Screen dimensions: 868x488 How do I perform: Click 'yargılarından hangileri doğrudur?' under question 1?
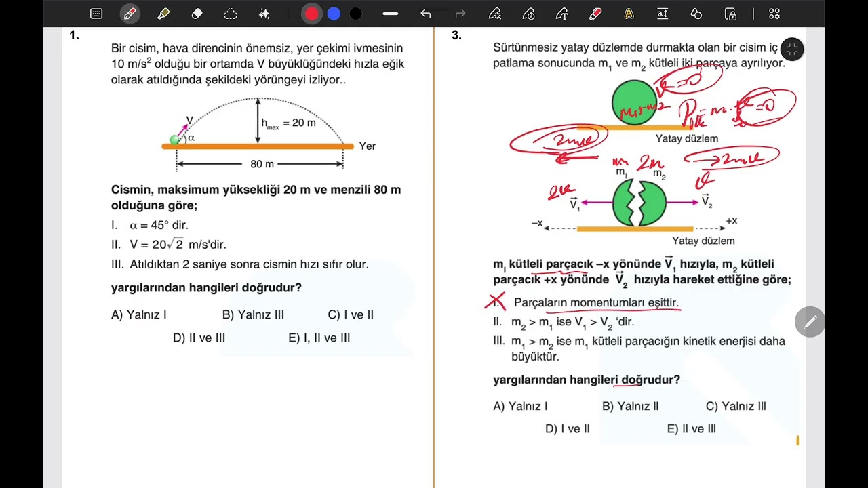[206, 287]
